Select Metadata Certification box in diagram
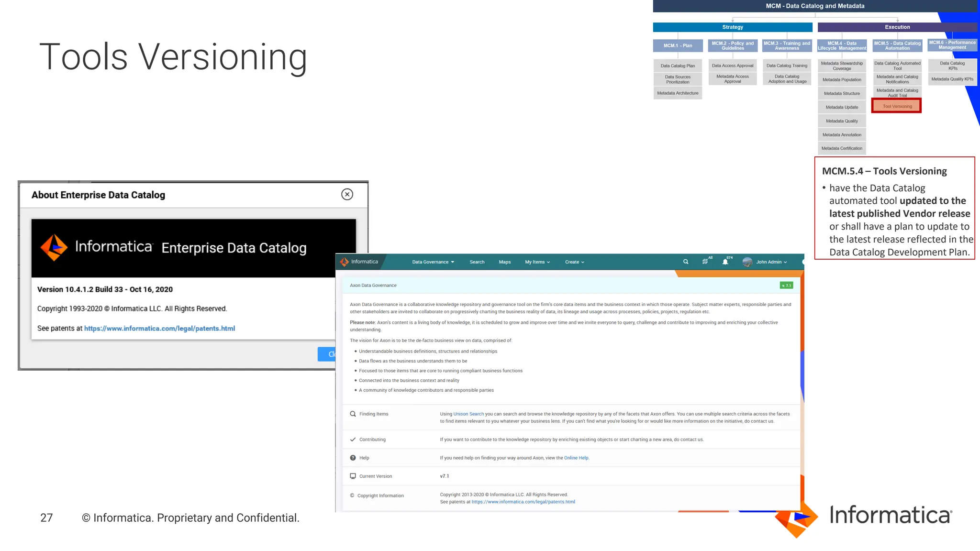This screenshot has width=980, height=551. (x=842, y=148)
